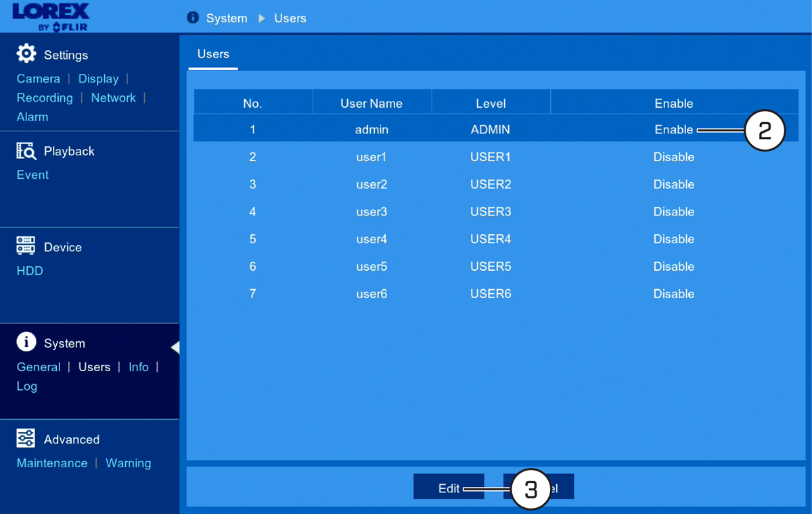Click the System info icon in sidebar
Screen dimensions: 812x514
pos(26,342)
